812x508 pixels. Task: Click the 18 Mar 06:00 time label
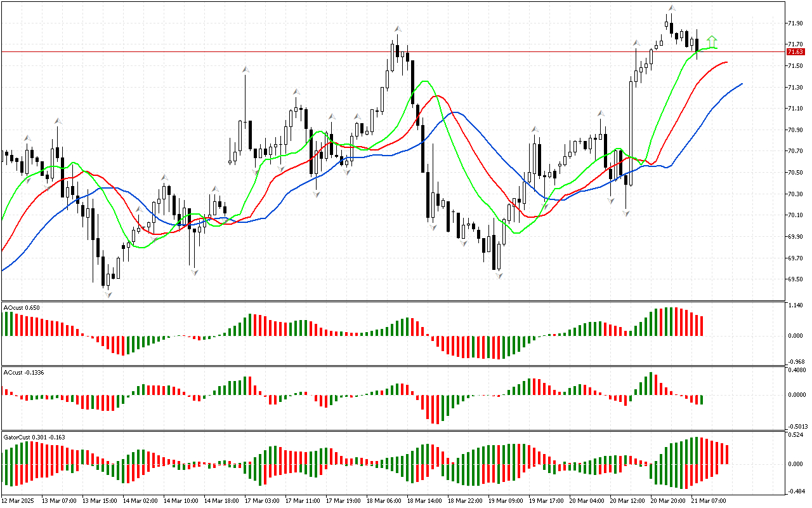coord(384,501)
